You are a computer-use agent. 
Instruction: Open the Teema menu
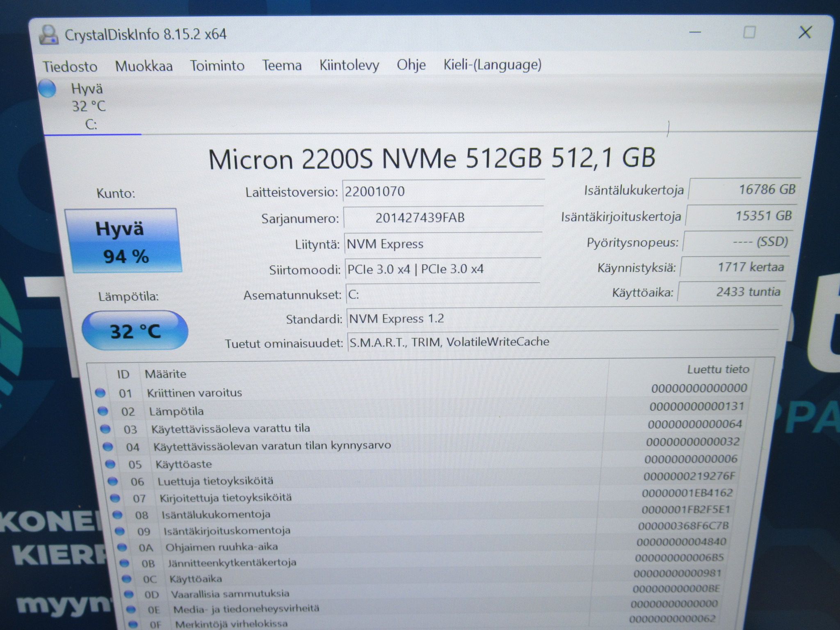(x=282, y=65)
